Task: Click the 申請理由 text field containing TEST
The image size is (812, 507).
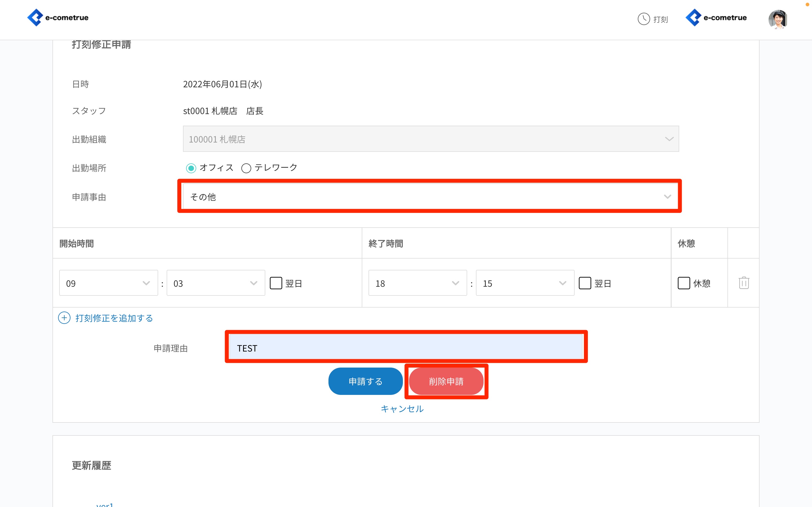Action: point(405,348)
